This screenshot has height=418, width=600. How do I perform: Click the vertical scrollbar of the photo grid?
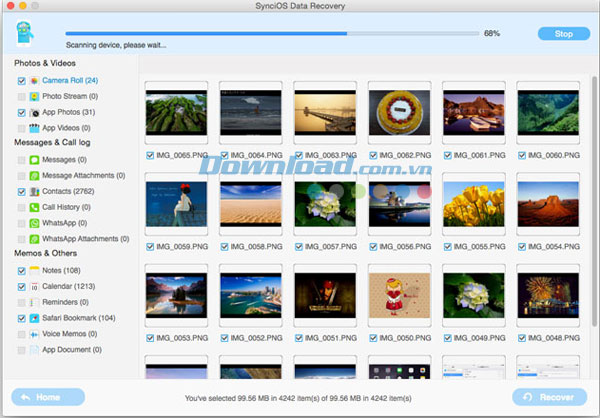tap(594, 201)
